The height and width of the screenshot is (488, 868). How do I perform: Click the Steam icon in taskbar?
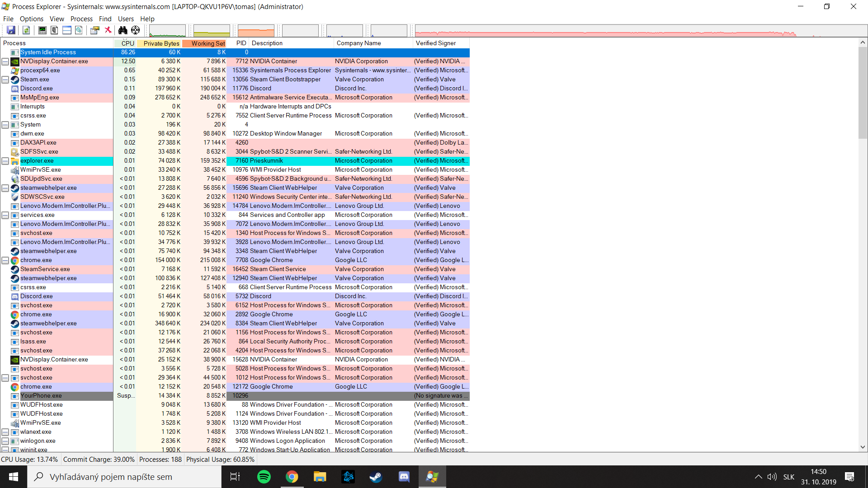tap(376, 476)
